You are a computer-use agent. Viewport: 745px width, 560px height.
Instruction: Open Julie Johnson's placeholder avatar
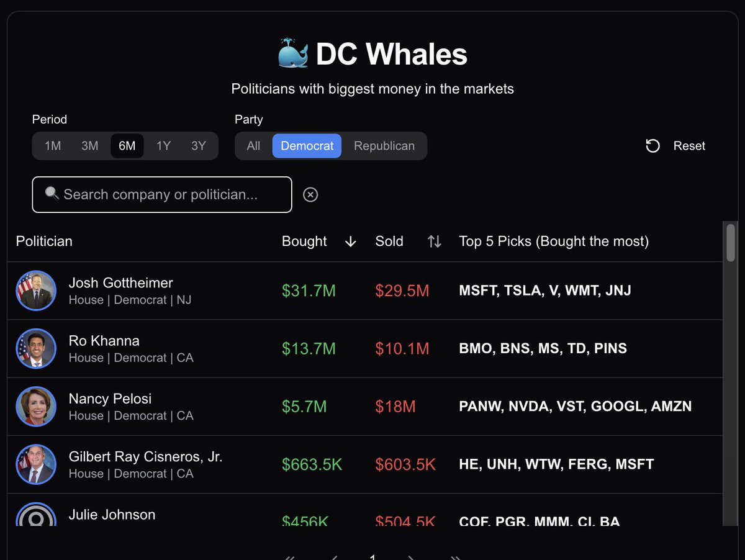36,514
